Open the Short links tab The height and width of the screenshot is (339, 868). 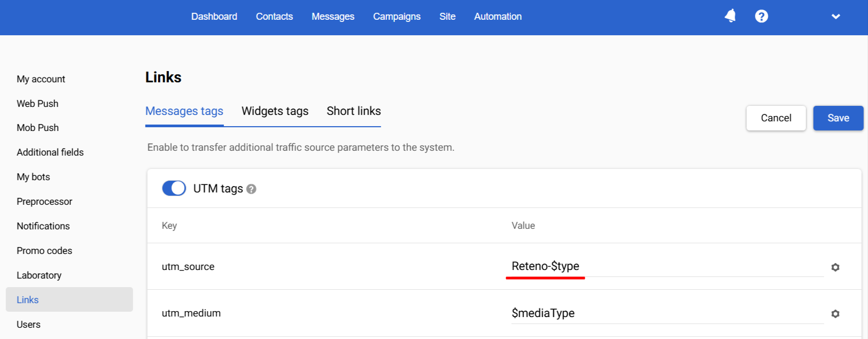354,111
